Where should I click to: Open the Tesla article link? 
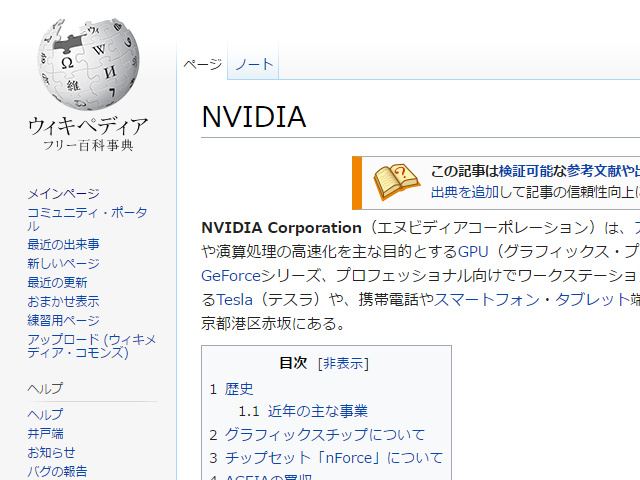(x=234, y=300)
